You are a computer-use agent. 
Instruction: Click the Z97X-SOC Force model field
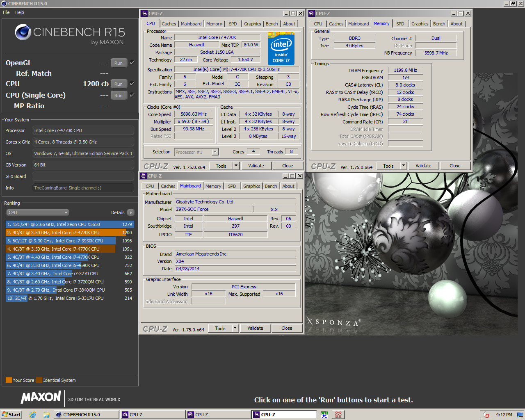pos(213,209)
